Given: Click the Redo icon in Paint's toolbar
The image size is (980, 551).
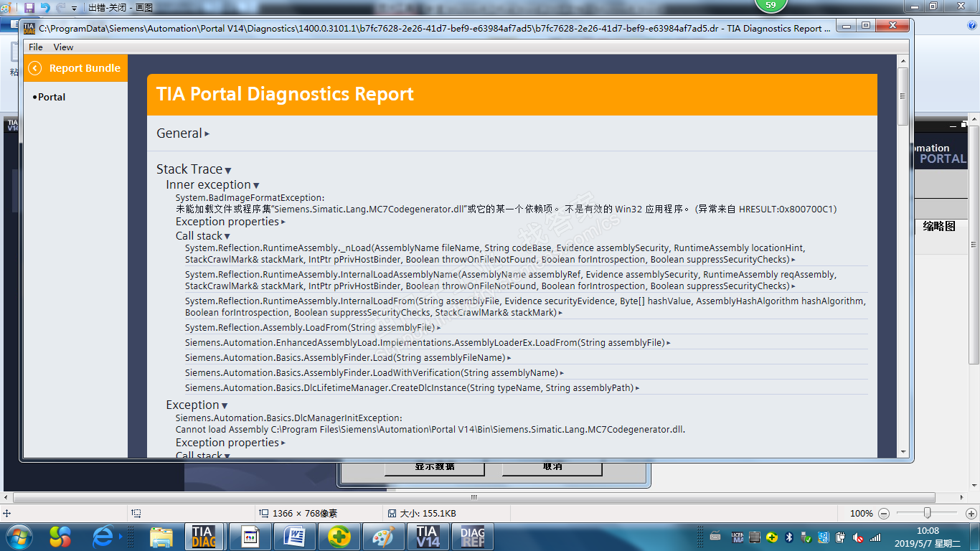Looking at the screenshot, I should 60,7.
